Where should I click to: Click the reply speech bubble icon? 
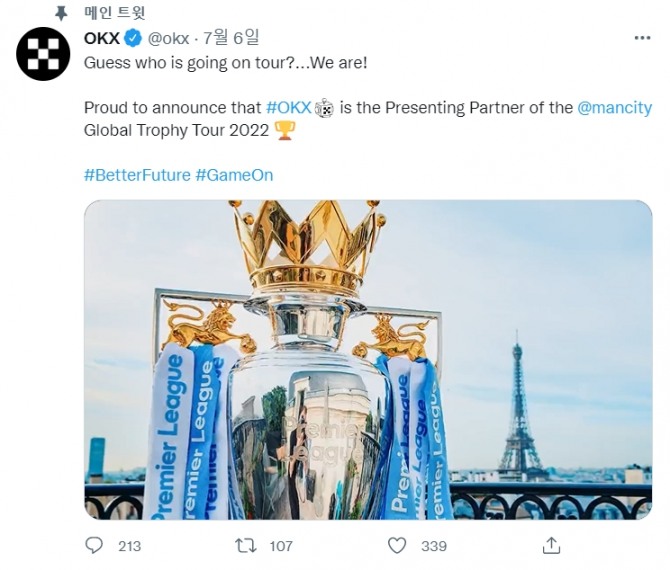(x=94, y=545)
